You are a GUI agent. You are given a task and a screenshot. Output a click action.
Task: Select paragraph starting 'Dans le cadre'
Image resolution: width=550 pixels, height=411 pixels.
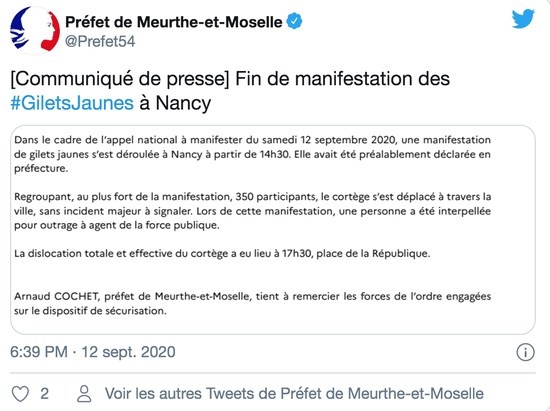coord(252,154)
